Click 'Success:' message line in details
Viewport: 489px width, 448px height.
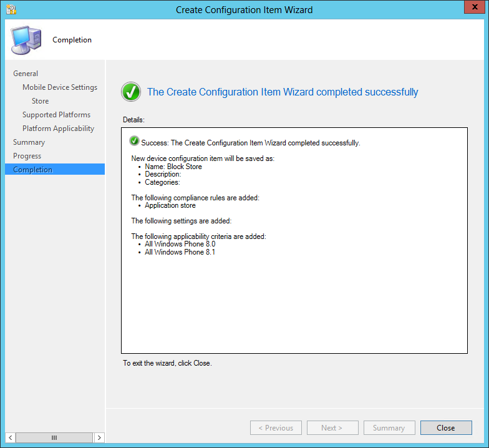251,143
